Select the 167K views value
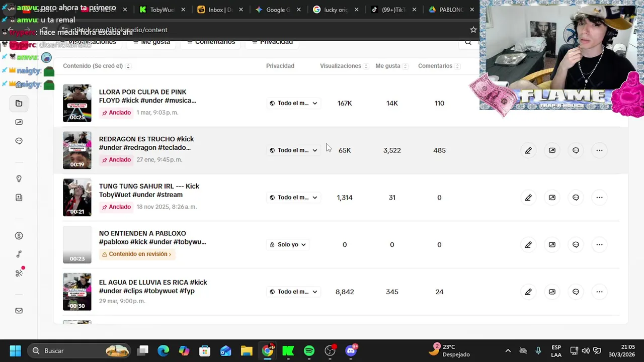The image size is (644, 362). pos(345,103)
